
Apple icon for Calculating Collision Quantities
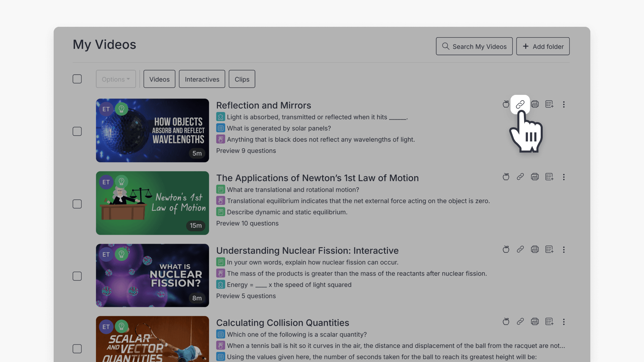pyautogui.click(x=506, y=322)
